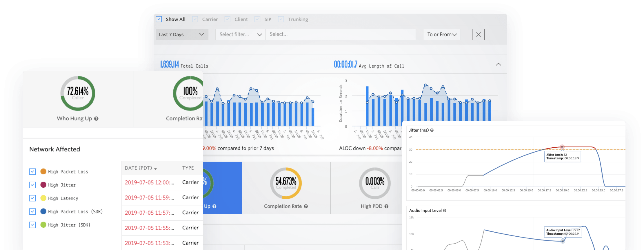644x250 pixels.
Task: Select the 54.673% Completed donut chart
Action: tap(286, 183)
